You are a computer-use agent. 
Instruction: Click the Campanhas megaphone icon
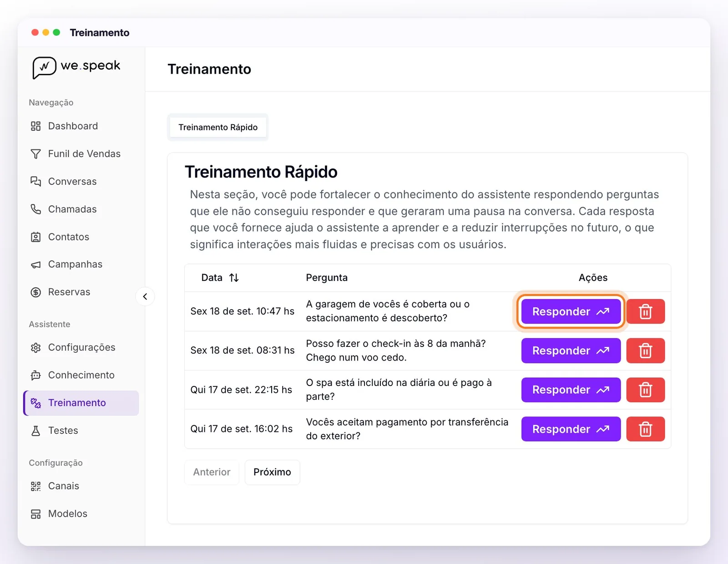(35, 264)
